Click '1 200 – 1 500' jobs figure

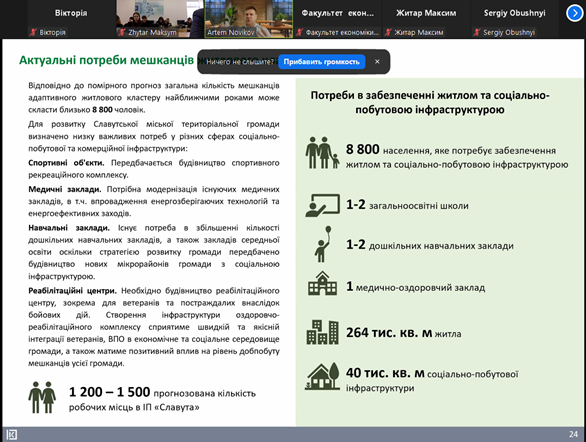coord(110,392)
